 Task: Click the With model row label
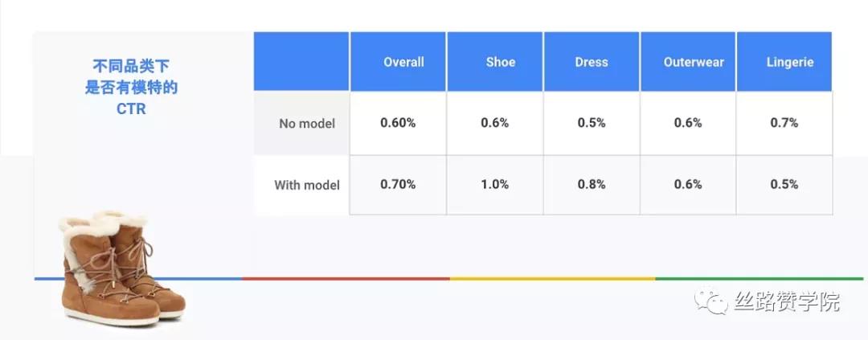point(306,185)
